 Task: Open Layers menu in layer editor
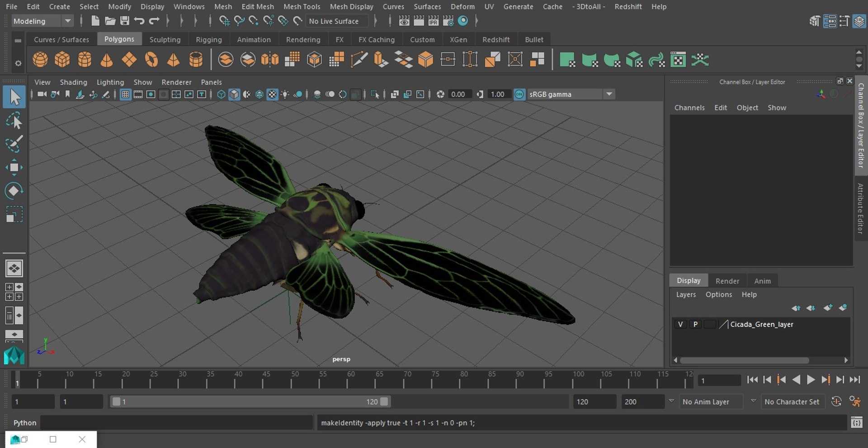tap(686, 294)
